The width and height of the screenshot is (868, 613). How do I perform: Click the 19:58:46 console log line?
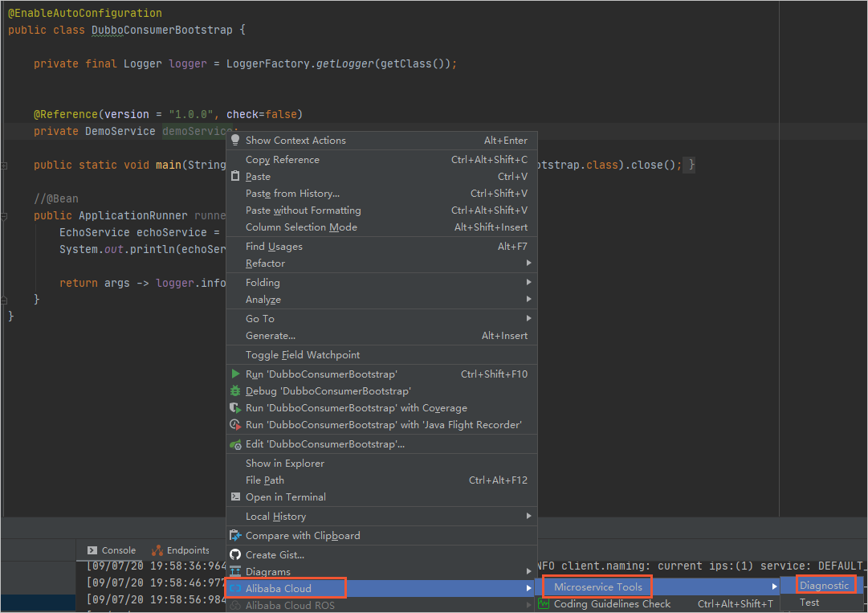(x=157, y=582)
